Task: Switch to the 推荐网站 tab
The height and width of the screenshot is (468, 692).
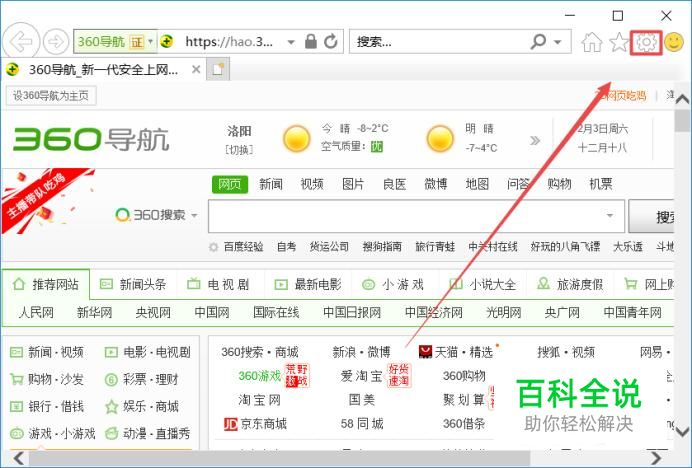Action: (x=46, y=284)
